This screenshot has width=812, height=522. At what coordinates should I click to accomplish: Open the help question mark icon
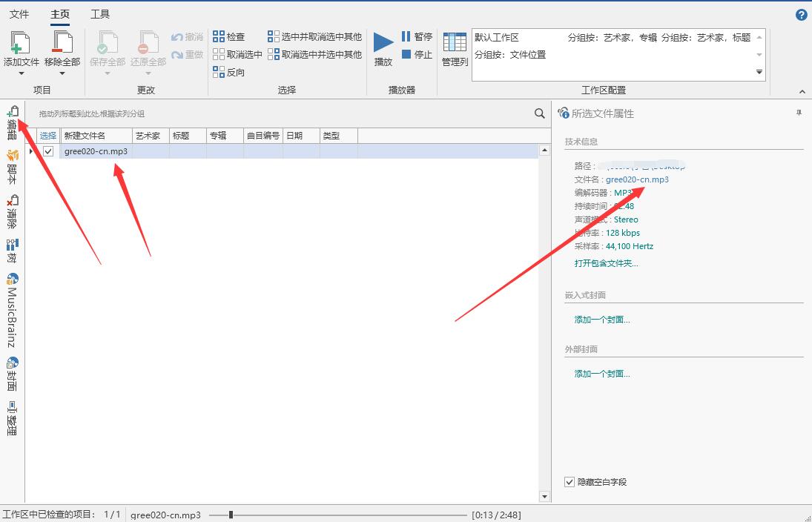pos(801,15)
